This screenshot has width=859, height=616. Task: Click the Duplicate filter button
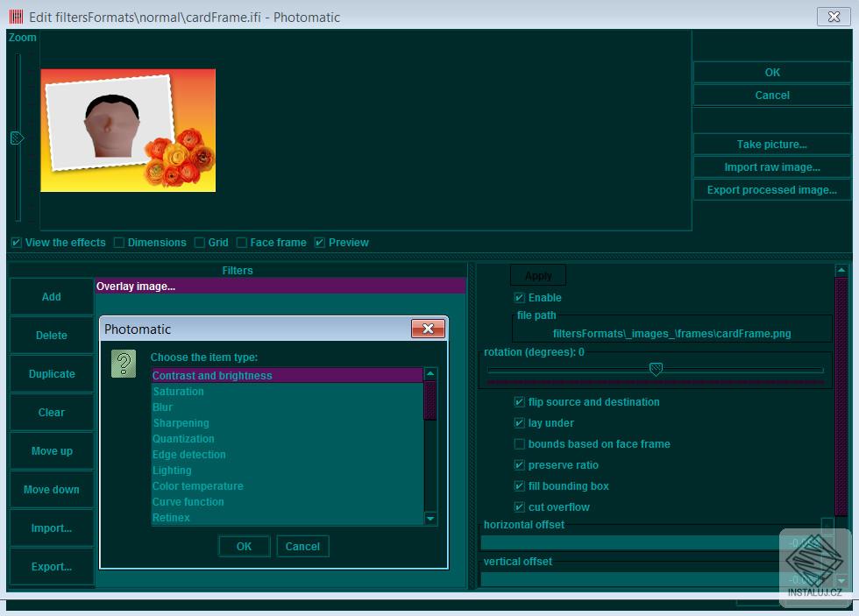tap(52, 374)
